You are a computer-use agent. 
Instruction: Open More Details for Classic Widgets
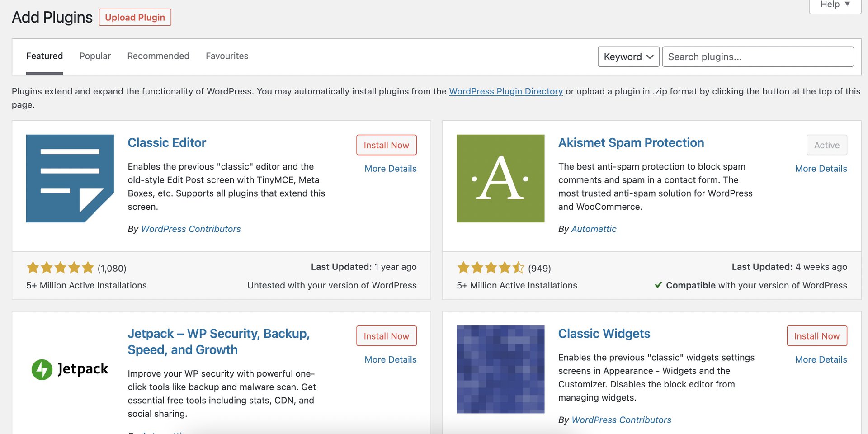point(821,359)
